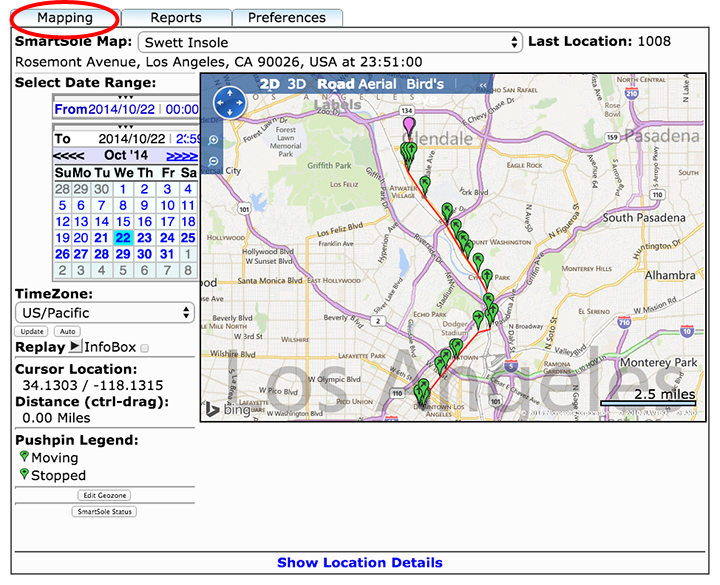Select October 26 in the calendar

pyautogui.click(x=62, y=254)
